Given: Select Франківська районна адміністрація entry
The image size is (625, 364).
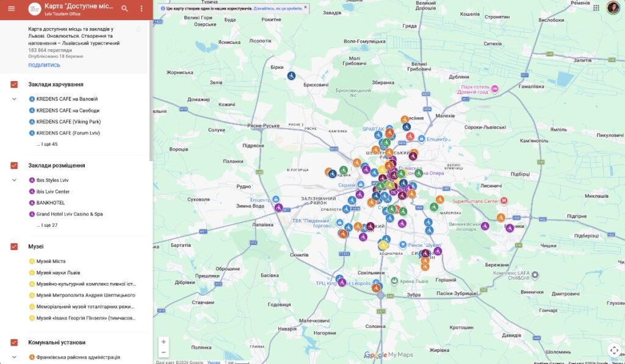Looking at the screenshot, I should pyautogui.click(x=78, y=357).
